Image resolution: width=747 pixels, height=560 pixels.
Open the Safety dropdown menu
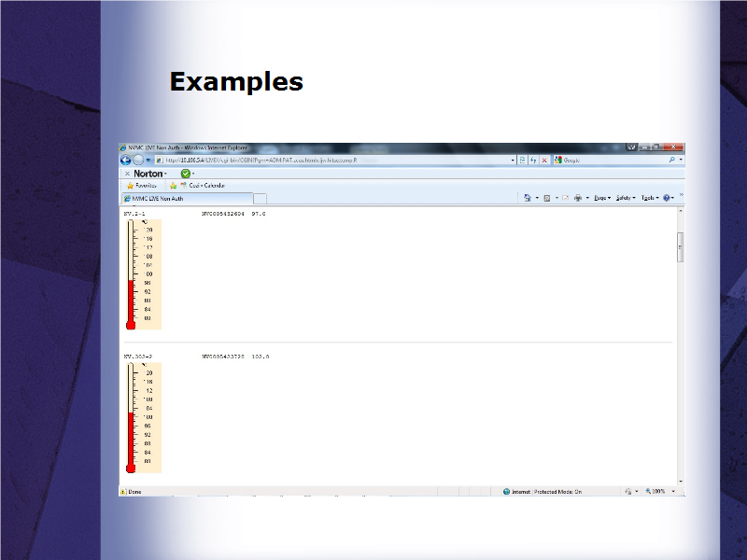click(x=624, y=198)
